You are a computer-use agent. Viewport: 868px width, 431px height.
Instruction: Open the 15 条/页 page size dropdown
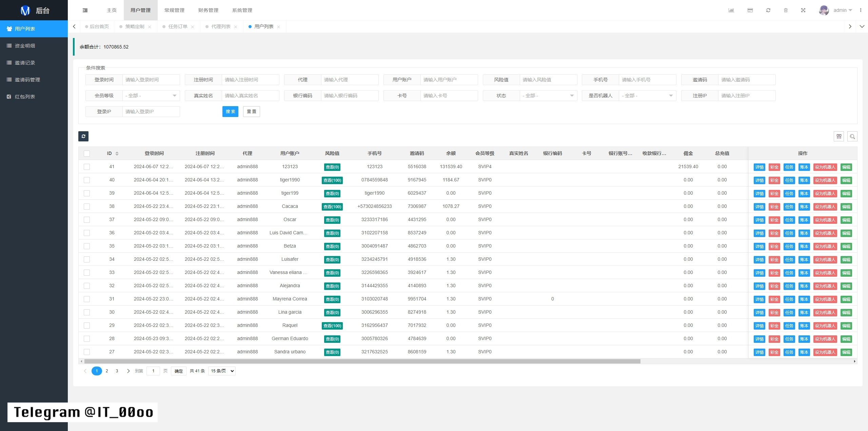tap(222, 371)
